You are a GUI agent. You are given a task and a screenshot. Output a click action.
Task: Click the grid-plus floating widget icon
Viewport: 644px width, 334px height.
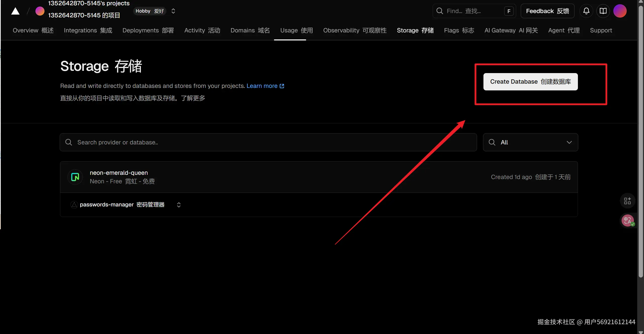point(627,201)
